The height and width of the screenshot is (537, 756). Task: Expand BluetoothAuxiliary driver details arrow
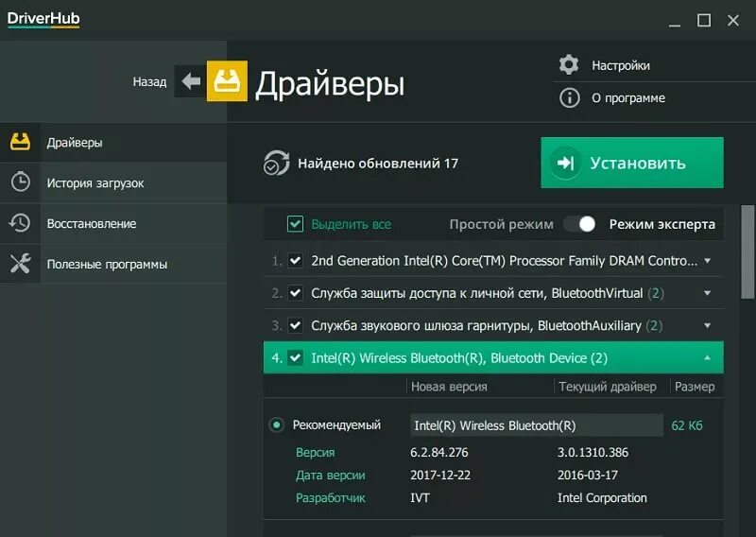click(x=707, y=325)
